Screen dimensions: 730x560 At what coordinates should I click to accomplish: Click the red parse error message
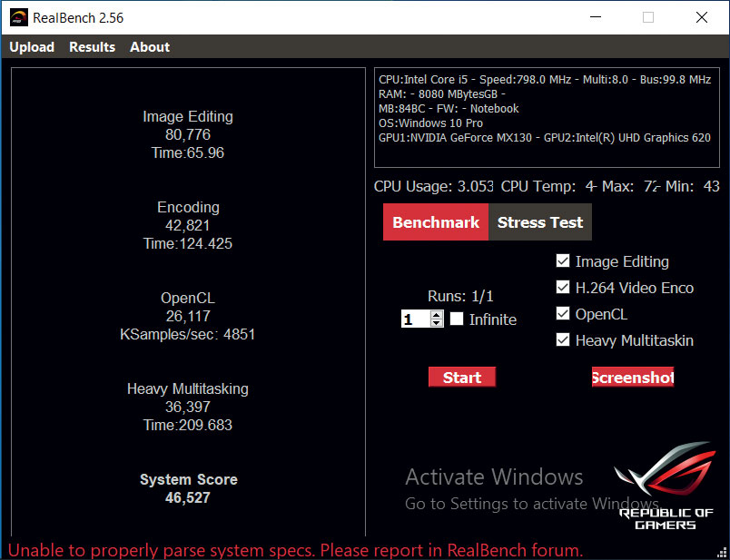[x=296, y=551]
